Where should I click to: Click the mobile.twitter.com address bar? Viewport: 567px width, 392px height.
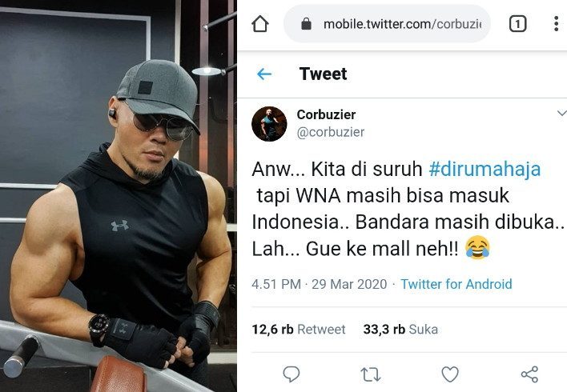387,24
